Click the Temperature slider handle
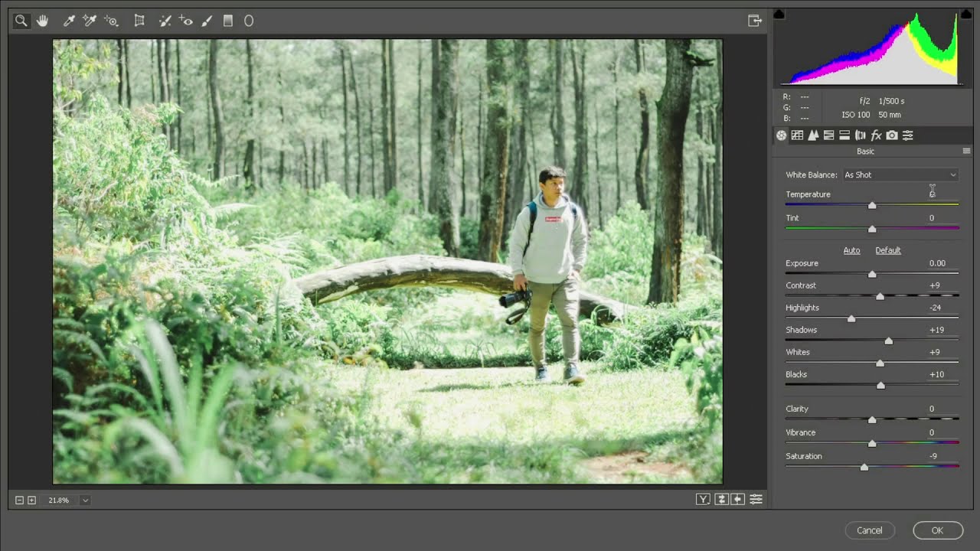This screenshot has width=980, height=551. (872, 205)
